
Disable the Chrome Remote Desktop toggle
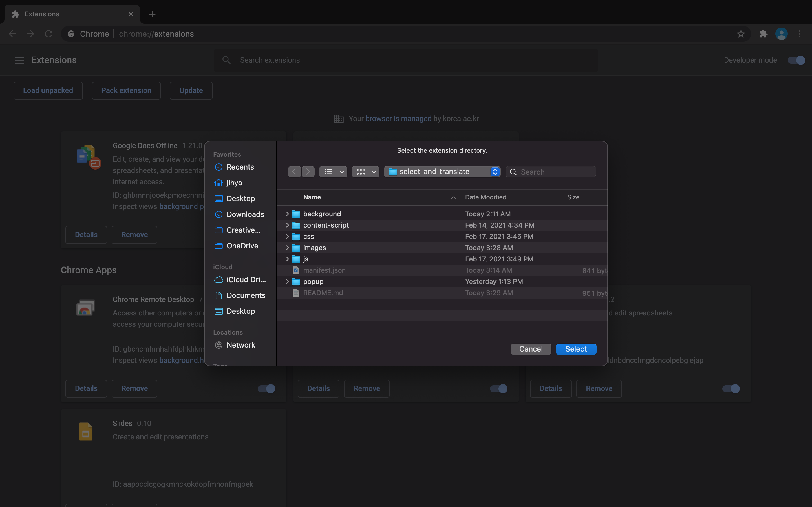click(266, 388)
